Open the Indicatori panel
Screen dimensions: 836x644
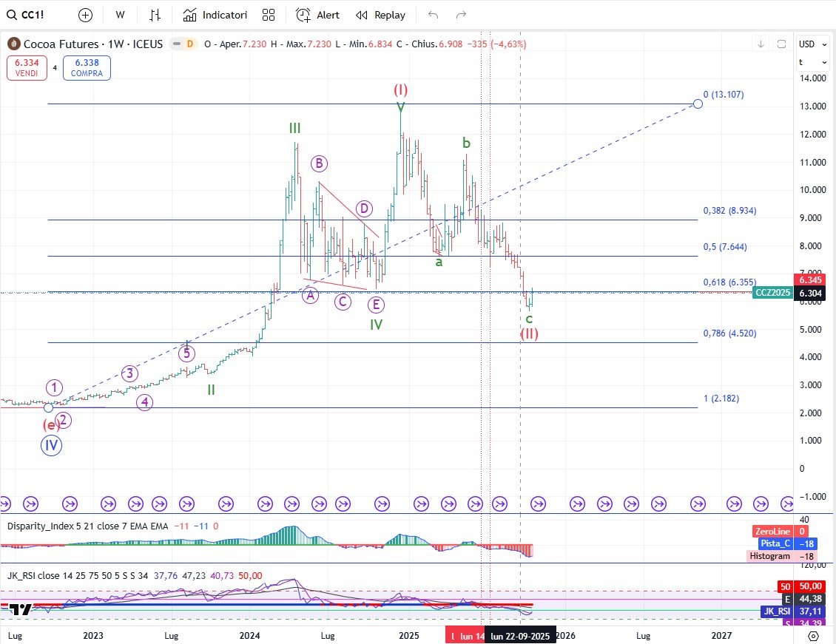(215, 15)
